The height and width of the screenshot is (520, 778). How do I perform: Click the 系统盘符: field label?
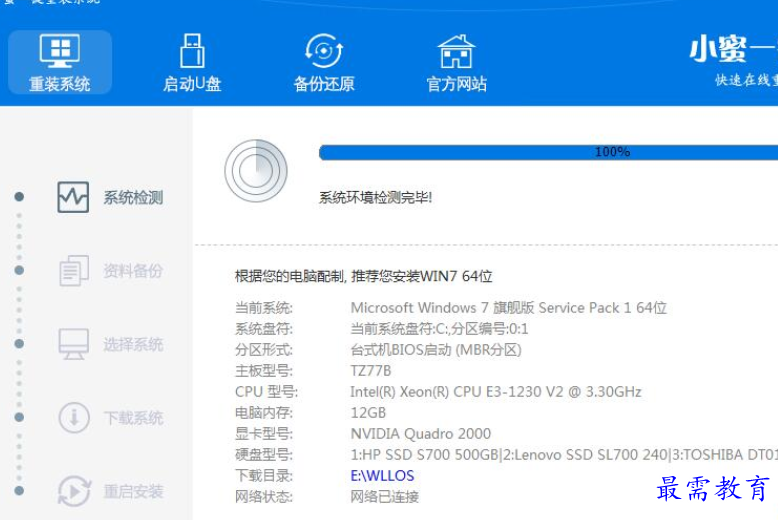264,328
